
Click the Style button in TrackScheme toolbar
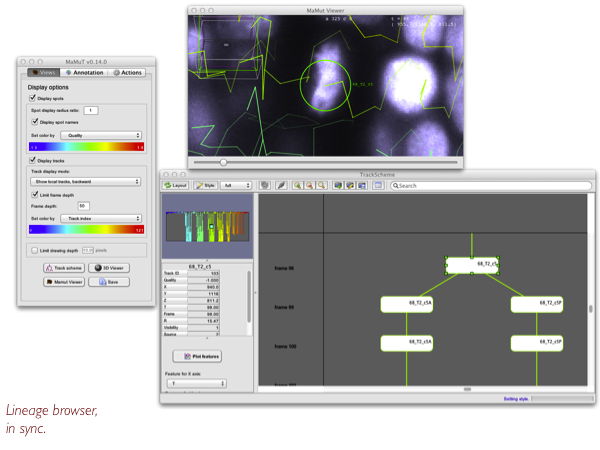(206, 185)
